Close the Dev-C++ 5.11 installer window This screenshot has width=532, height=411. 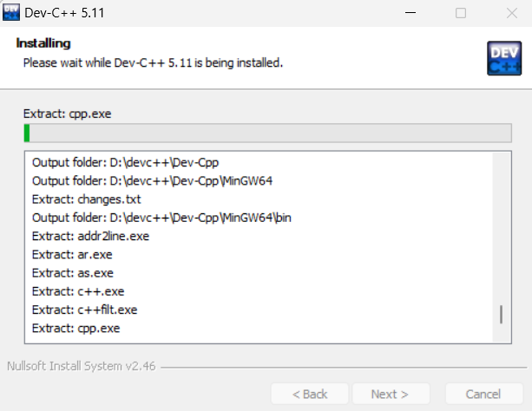coord(512,13)
